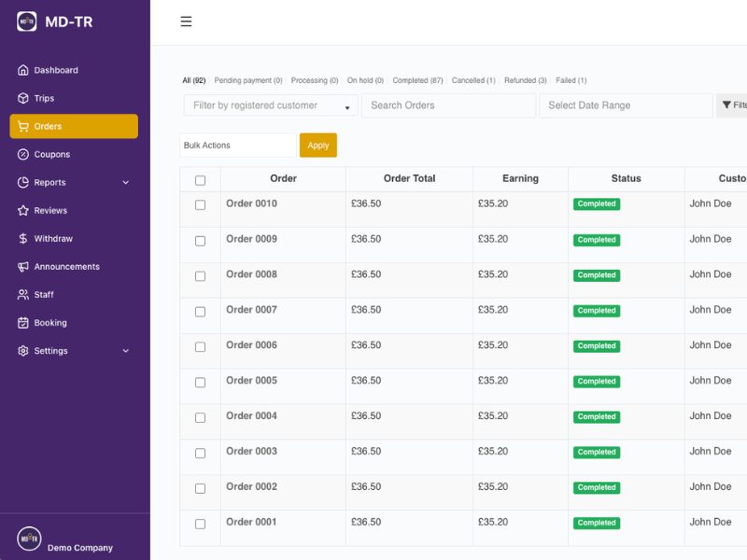Screen dimensions: 747x560
Task: Expand the Settings submenu chevron
Action: click(x=126, y=351)
